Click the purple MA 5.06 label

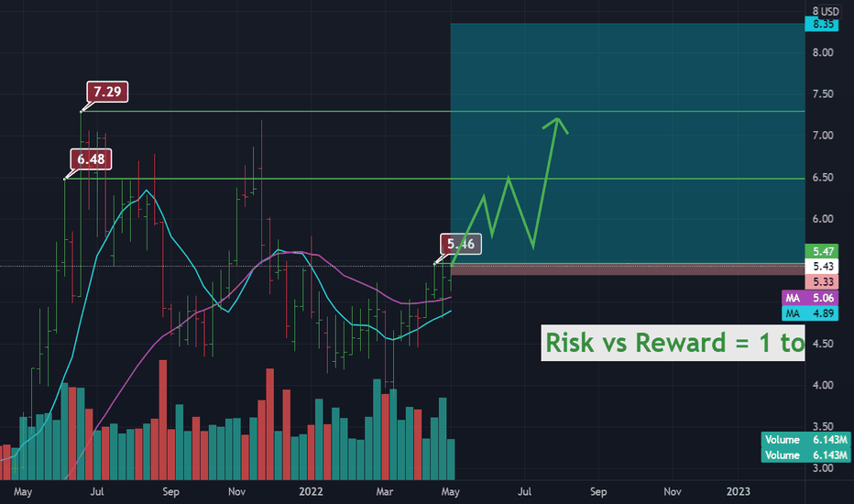(x=809, y=298)
